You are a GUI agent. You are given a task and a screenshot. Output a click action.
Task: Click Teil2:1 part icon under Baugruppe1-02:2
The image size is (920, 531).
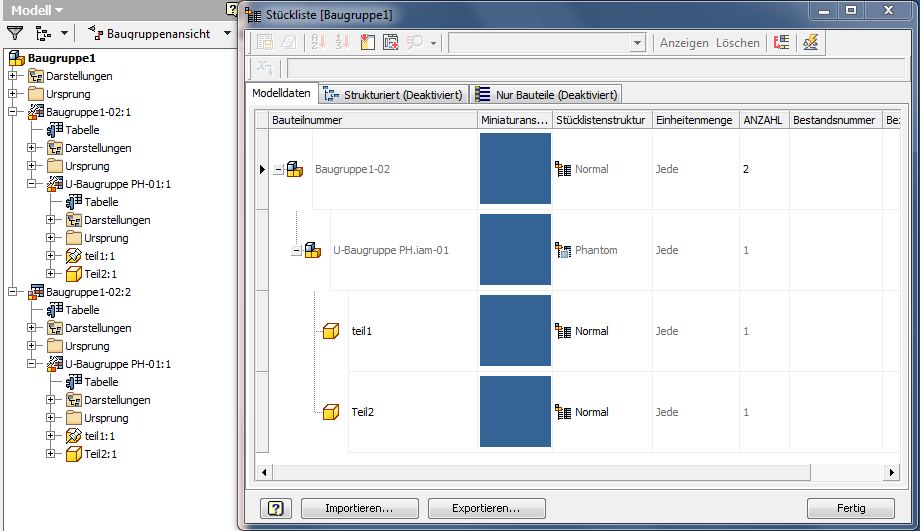(73, 454)
